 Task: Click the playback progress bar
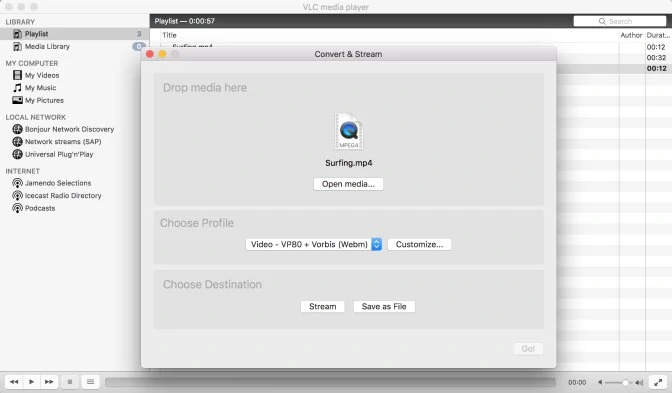click(330, 382)
